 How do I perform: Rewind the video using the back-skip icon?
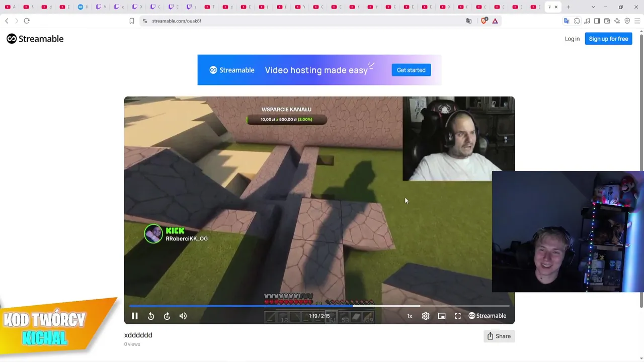pyautogui.click(x=151, y=316)
